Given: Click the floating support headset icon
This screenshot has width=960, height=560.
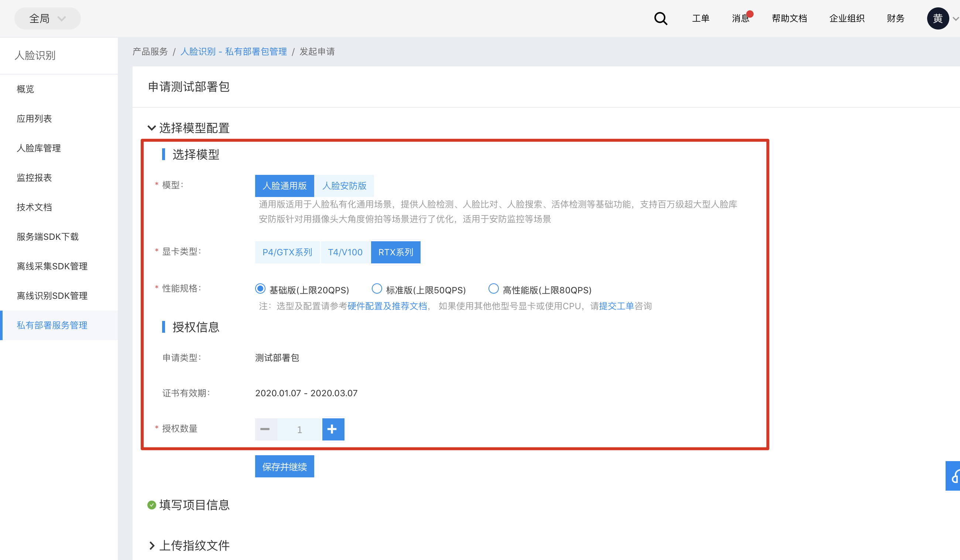Looking at the screenshot, I should pyautogui.click(x=954, y=476).
